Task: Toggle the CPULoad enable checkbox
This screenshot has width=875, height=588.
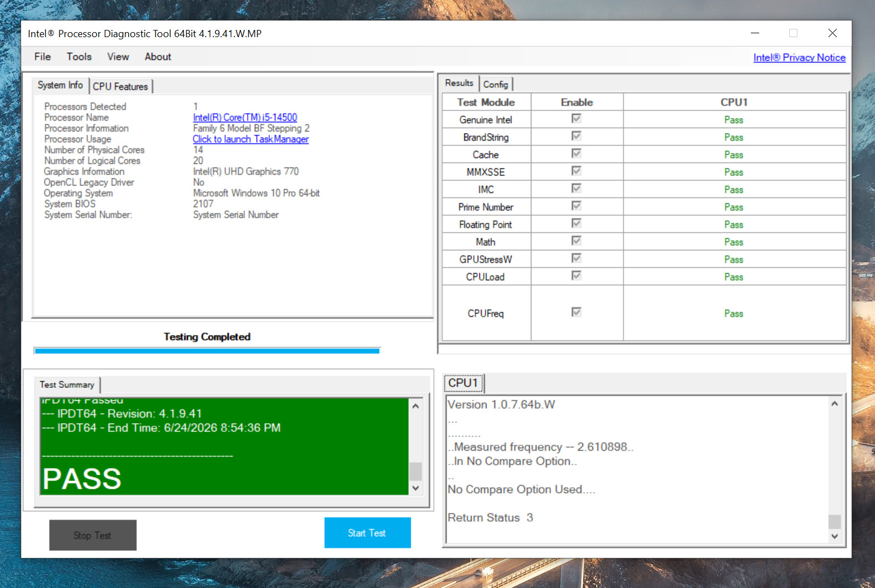Action: [576, 275]
